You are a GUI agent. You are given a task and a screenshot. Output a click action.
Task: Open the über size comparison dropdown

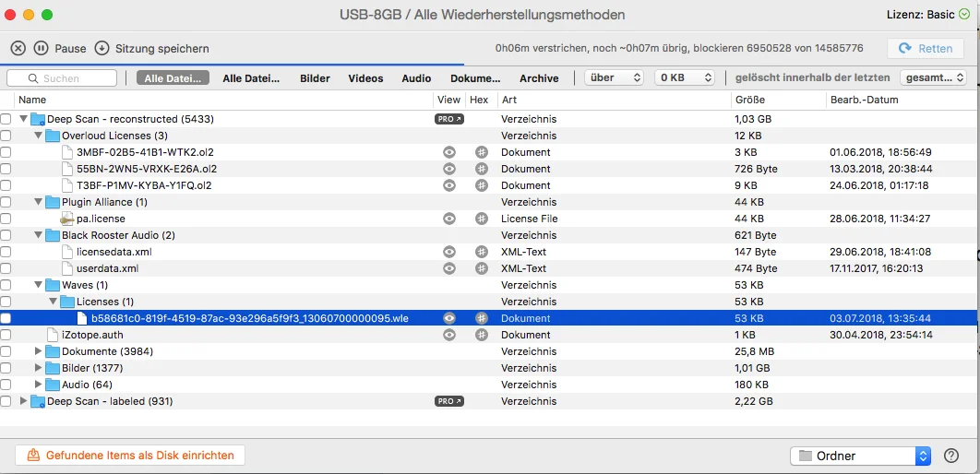[614, 78]
